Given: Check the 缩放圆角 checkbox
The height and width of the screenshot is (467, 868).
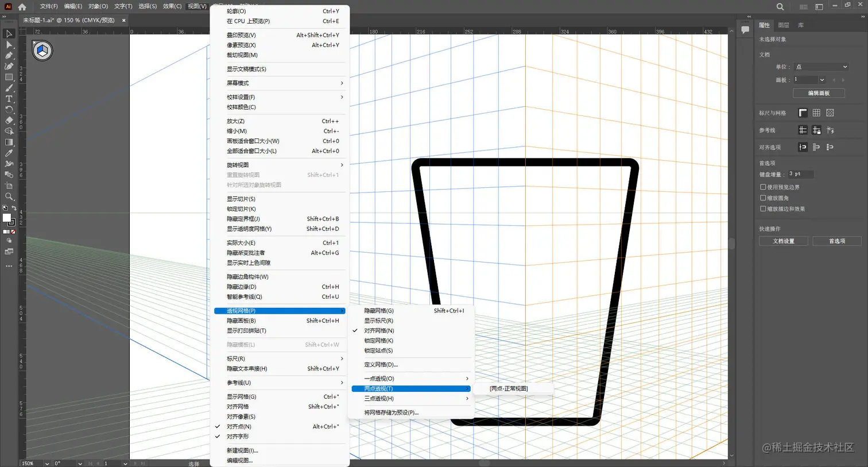Looking at the screenshot, I should click(x=763, y=198).
